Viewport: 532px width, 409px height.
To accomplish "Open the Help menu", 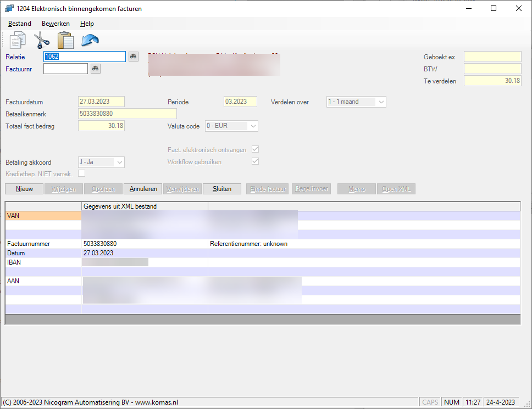I will pos(87,24).
